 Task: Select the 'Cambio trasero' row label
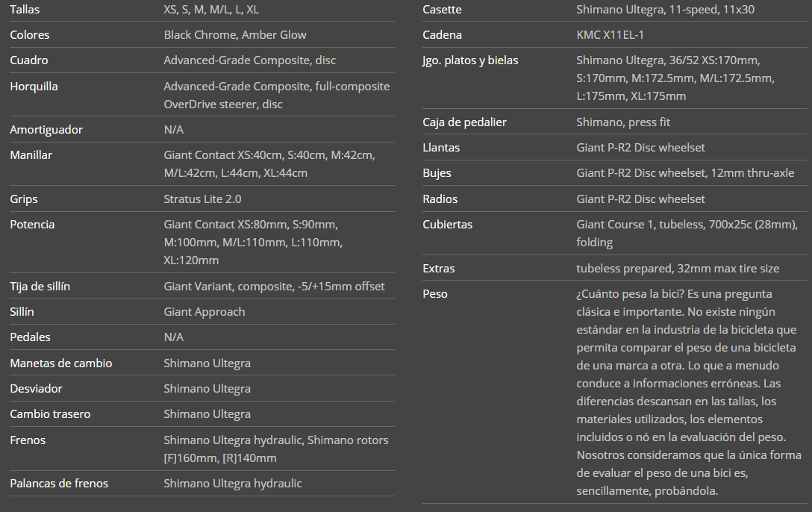(49, 414)
